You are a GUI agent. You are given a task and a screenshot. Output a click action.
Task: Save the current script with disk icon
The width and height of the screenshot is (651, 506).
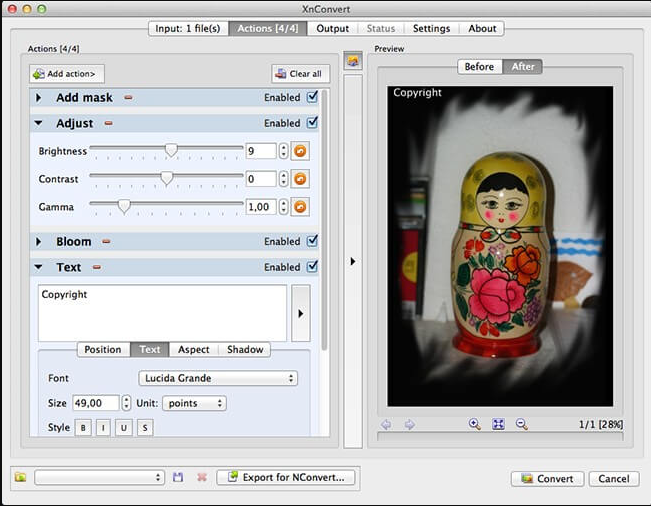(178, 478)
